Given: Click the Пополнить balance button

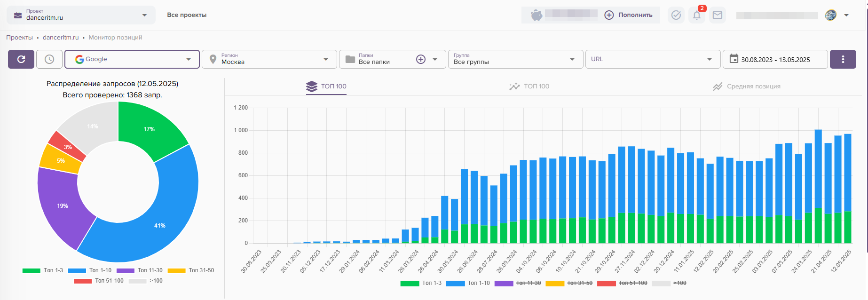Looking at the screenshot, I should coord(629,15).
